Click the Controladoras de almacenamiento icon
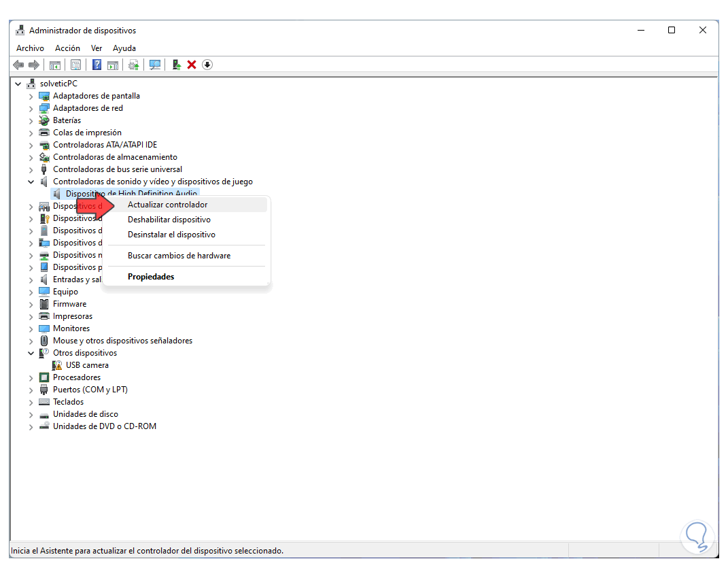 point(44,157)
